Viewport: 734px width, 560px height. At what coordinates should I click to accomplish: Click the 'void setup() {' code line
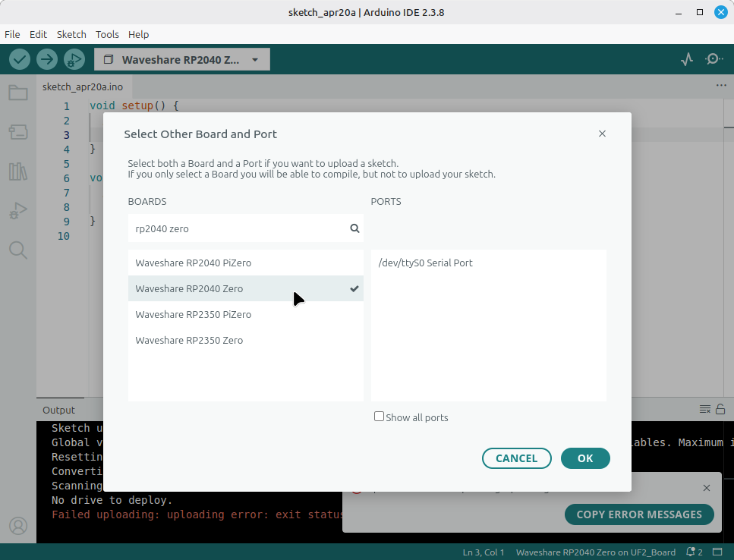click(x=134, y=105)
